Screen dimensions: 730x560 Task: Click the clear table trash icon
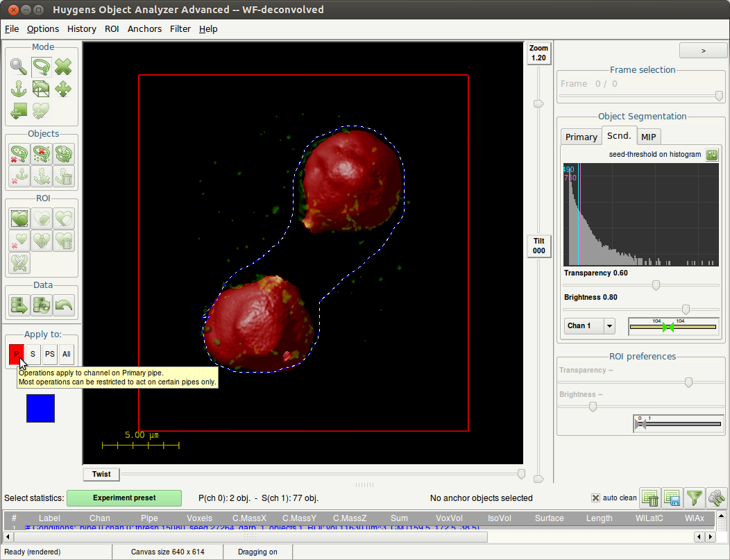[x=650, y=498]
